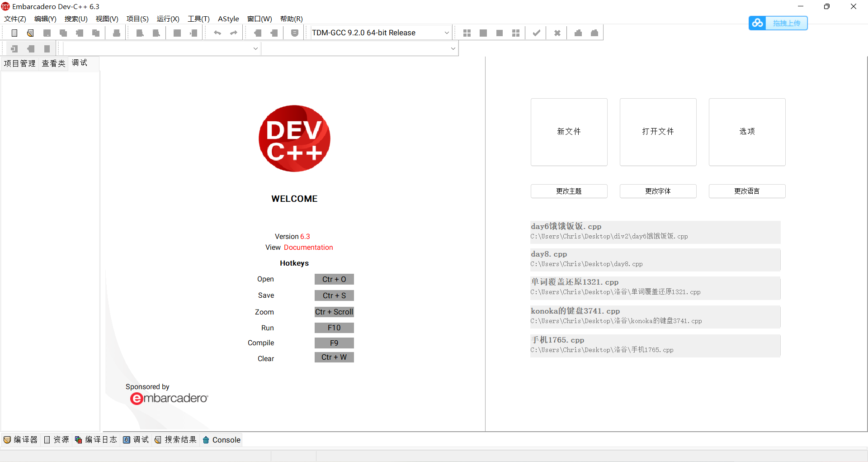This screenshot has height=462, width=868.
Task: Click the F10 Run hotkey label
Action: pyautogui.click(x=334, y=328)
